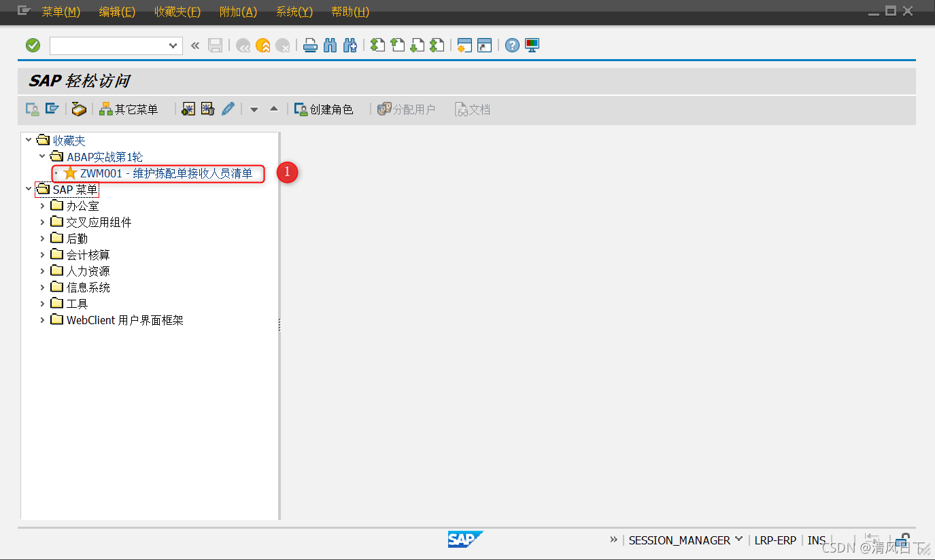
Task: Open the 附加(A) menu
Action: tap(238, 12)
